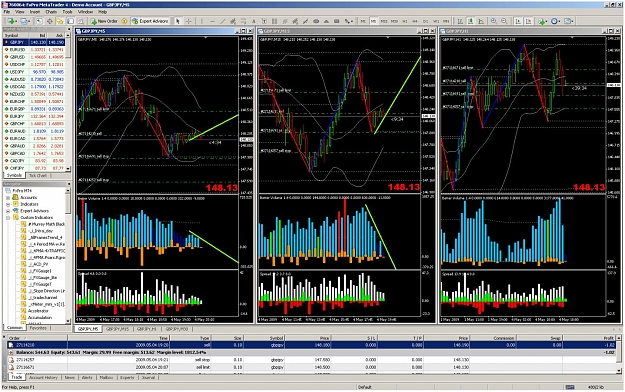Select the crosshair tool
This screenshot has width=625, height=392.
pos(189,21)
